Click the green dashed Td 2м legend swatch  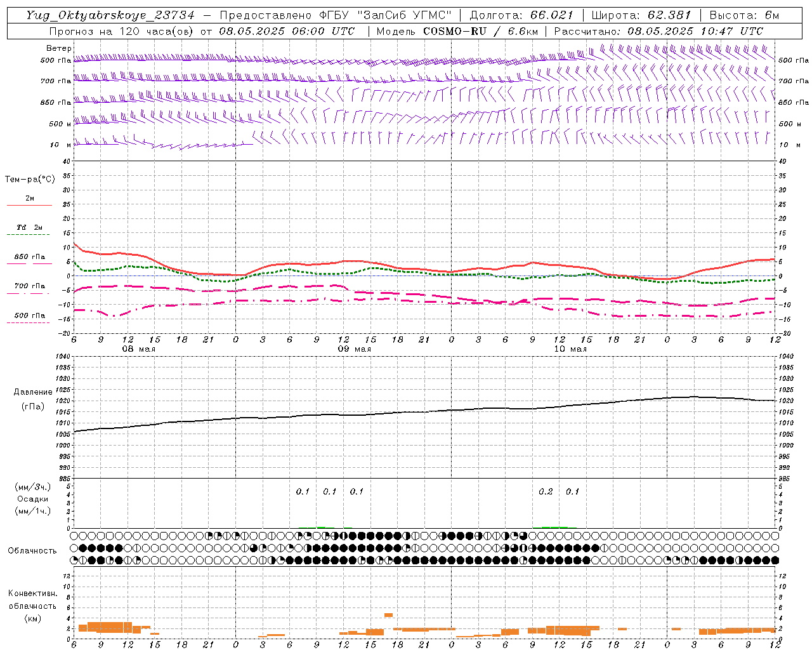pos(29,234)
